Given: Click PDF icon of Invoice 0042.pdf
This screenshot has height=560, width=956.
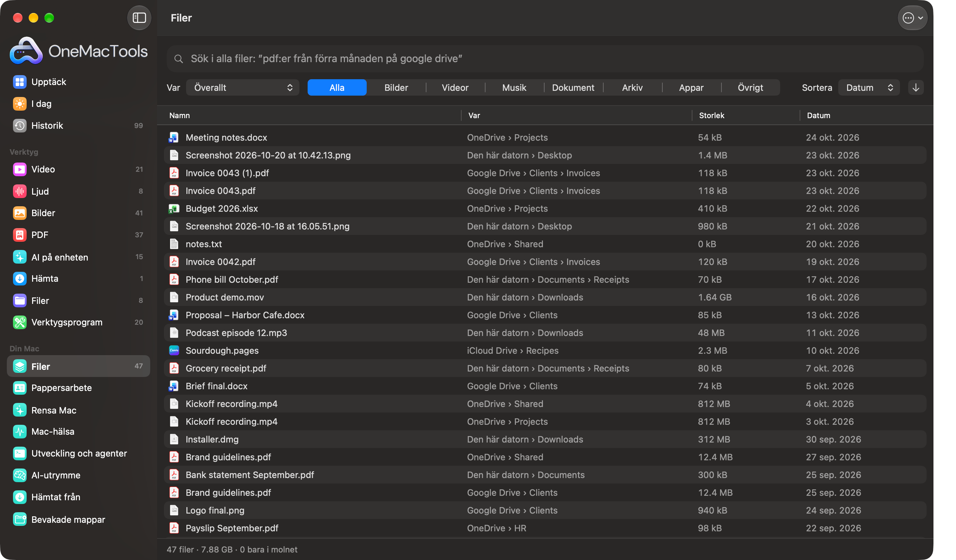Looking at the screenshot, I should [x=174, y=262].
